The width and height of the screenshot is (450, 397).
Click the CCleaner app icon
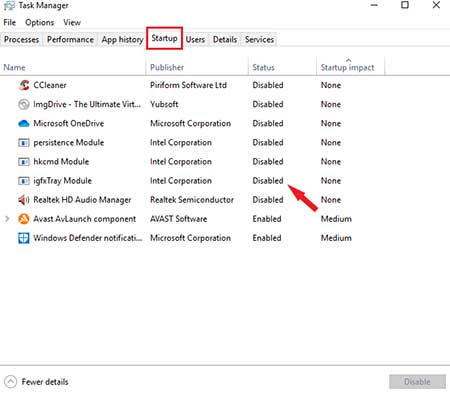pos(24,85)
